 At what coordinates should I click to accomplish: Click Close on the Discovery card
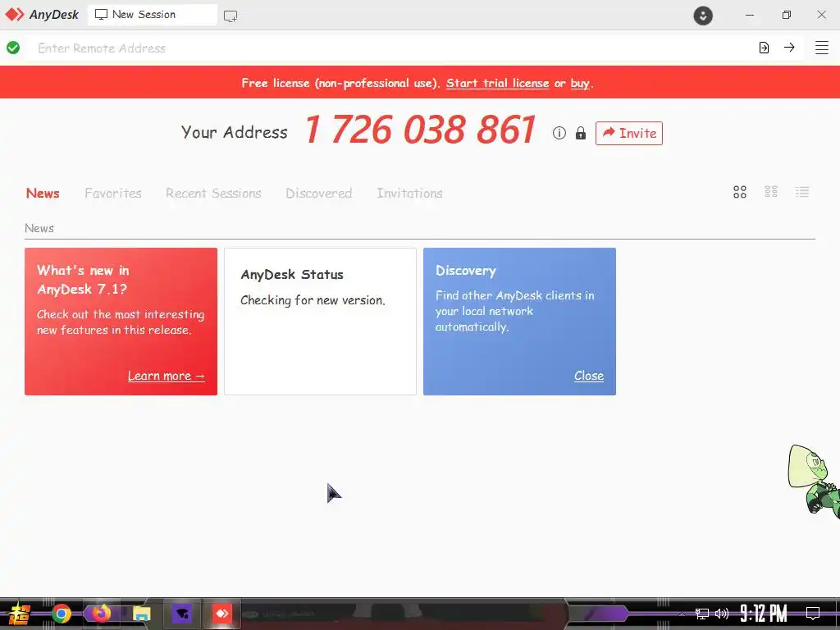coord(589,376)
